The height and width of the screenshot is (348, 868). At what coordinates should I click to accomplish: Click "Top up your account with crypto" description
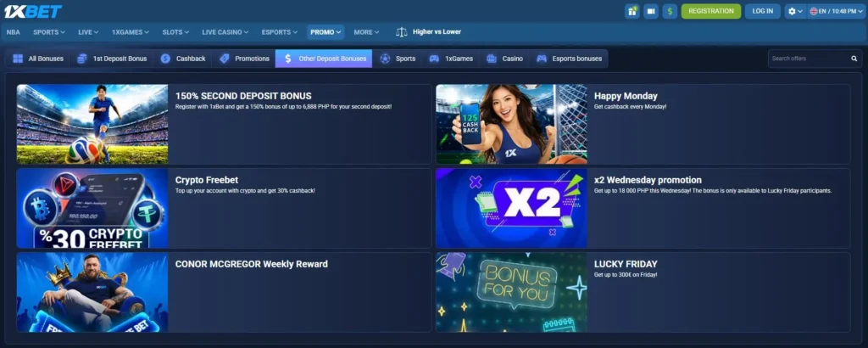click(245, 191)
